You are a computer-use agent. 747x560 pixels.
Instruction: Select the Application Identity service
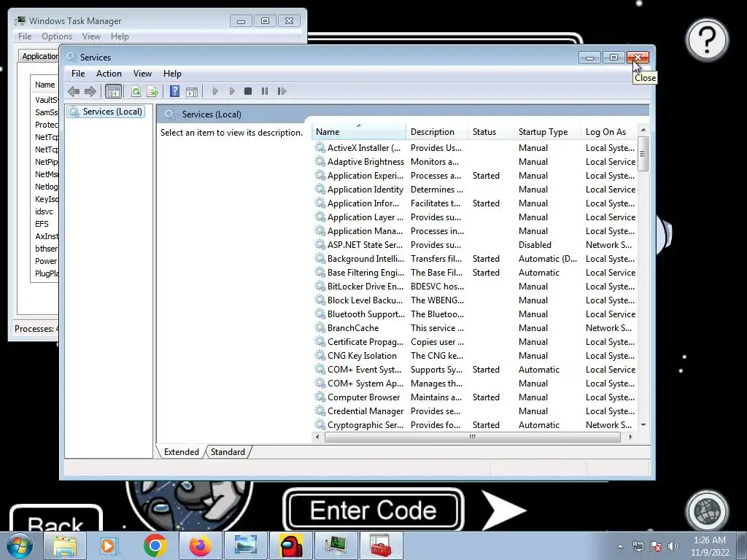tap(475, 190)
